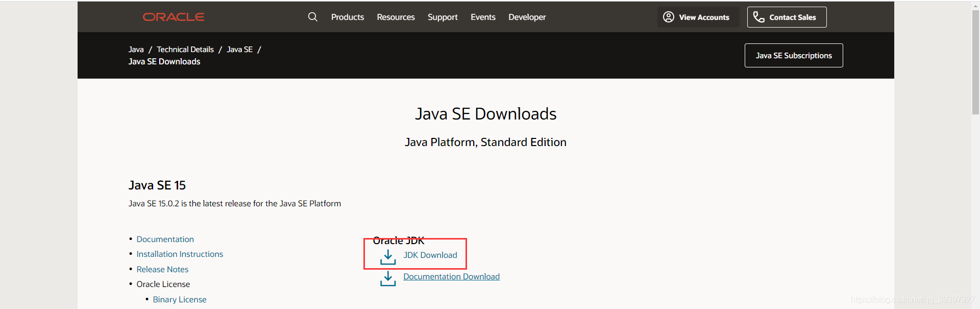
Task: Click the Java SE 15.0.2 latest release sentence
Action: coord(235,203)
